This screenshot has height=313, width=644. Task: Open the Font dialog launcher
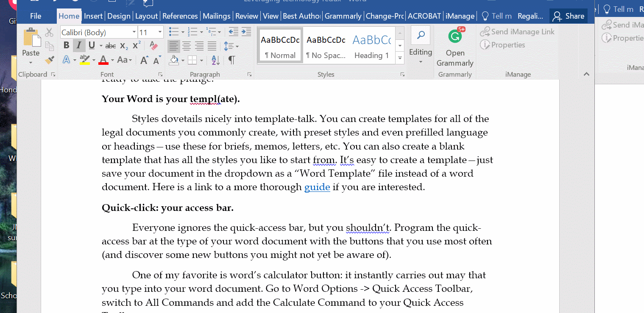(x=160, y=75)
